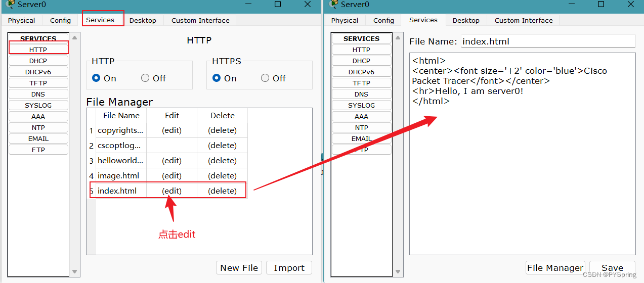
Task: Open Config tab in right Server0 window
Action: coord(383,20)
